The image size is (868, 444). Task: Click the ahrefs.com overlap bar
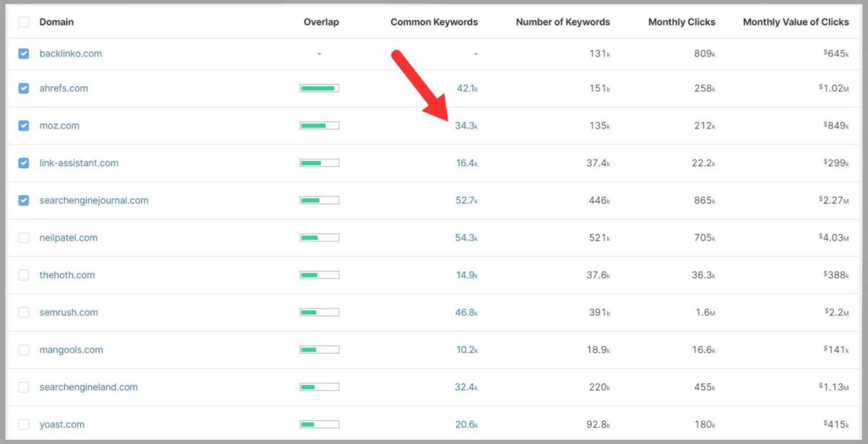coord(319,89)
